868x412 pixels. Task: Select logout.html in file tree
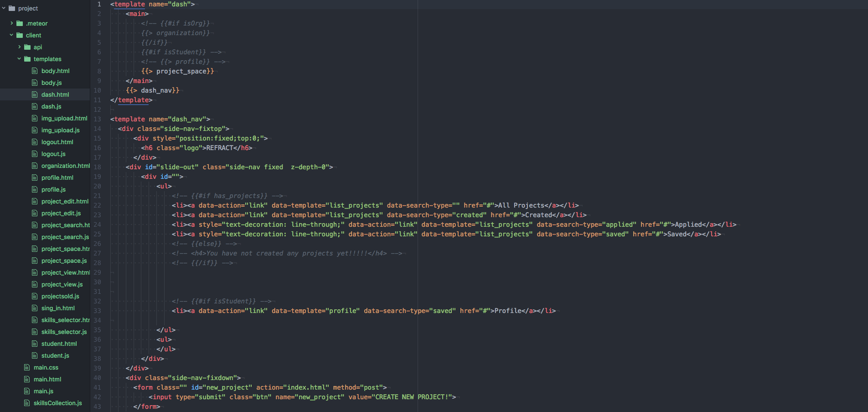(57, 142)
